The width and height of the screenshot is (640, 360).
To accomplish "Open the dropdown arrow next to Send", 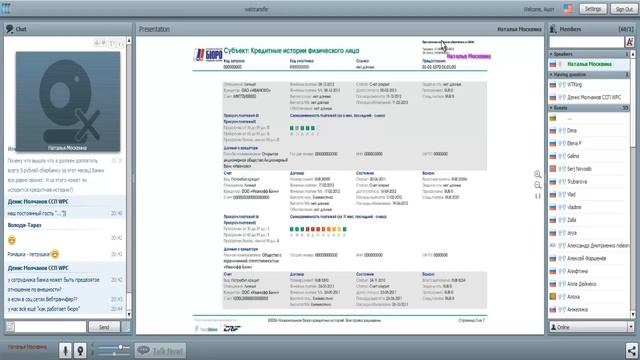I will pyautogui.click(x=126, y=327).
